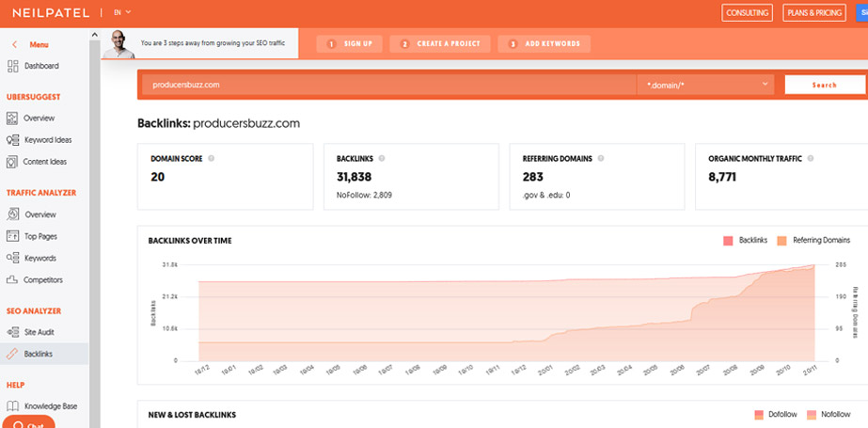Viewport: 868px width, 428px height.
Task: Click the domain score value 20
Action: coord(157,177)
